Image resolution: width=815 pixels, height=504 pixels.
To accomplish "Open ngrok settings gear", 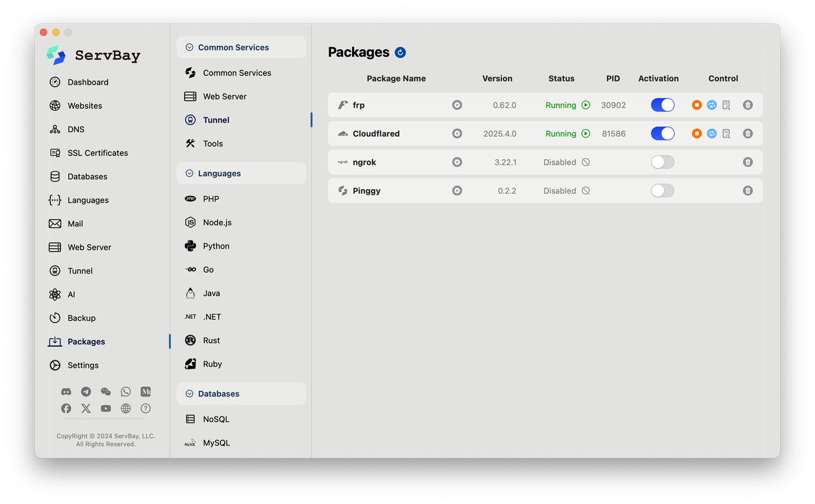I will click(457, 162).
